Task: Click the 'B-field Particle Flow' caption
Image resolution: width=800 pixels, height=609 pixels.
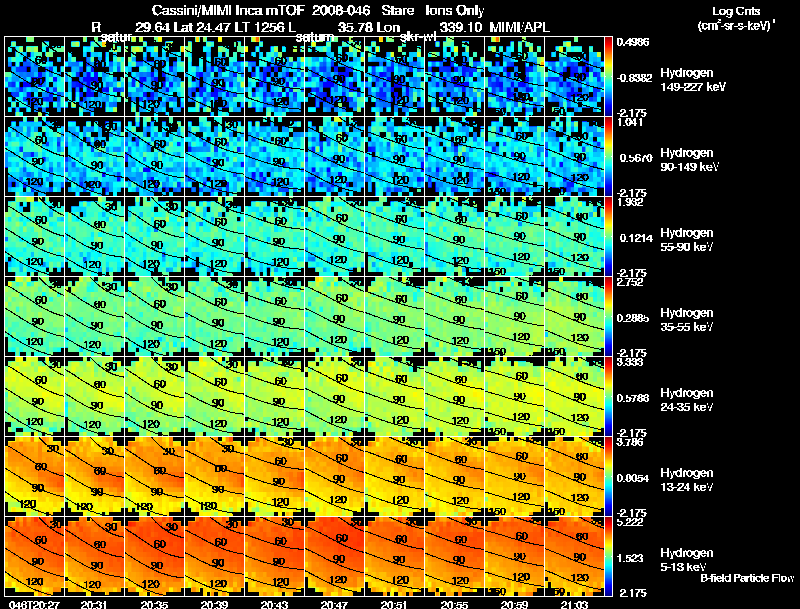Action: pyautogui.click(x=747, y=578)
